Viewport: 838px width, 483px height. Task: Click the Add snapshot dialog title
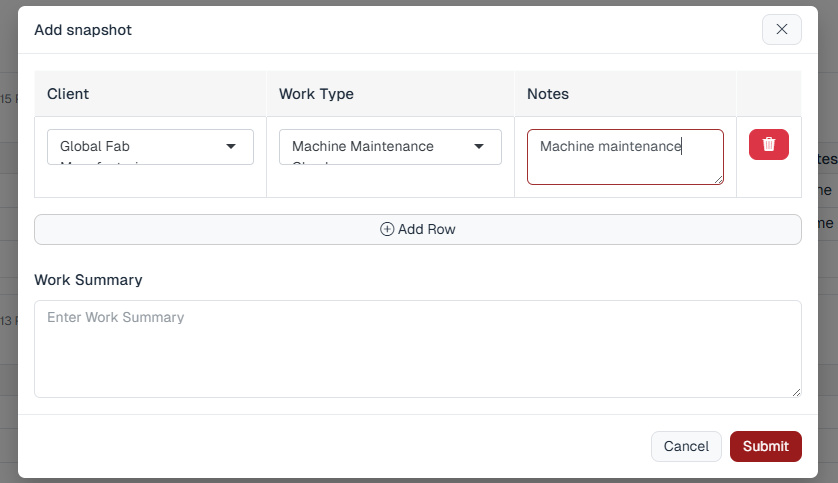click(83, 30)
